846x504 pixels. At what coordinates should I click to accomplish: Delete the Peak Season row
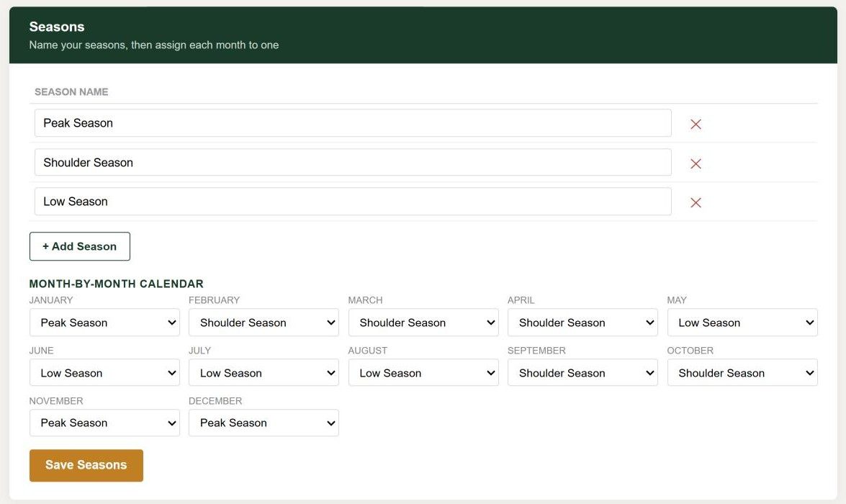696,124
